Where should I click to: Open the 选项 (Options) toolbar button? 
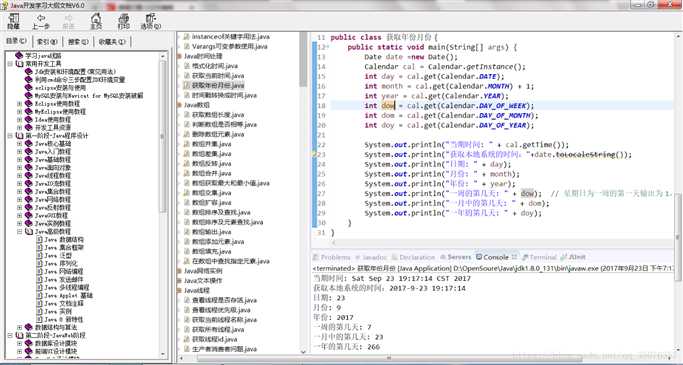[x=151, y=21]
